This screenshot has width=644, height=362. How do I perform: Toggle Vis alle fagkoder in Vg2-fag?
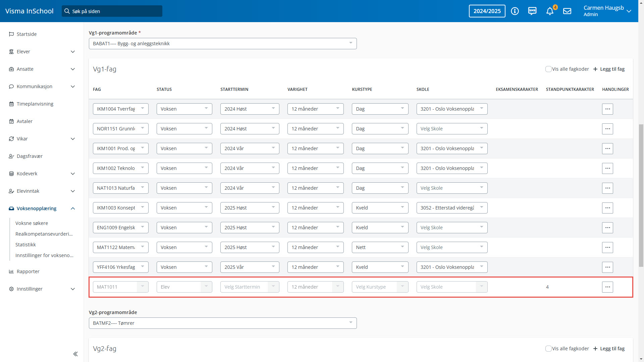548,349
